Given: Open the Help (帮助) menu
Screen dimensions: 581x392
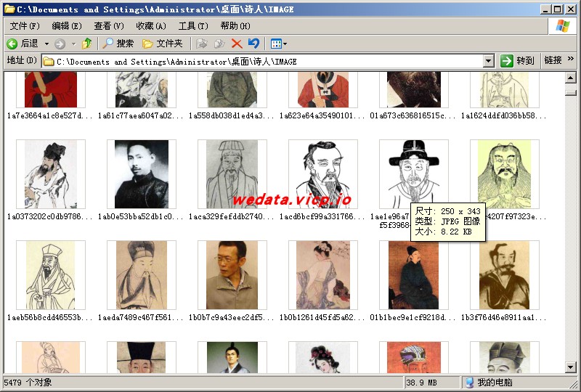Looking at the screenshot, I should 235,26.
